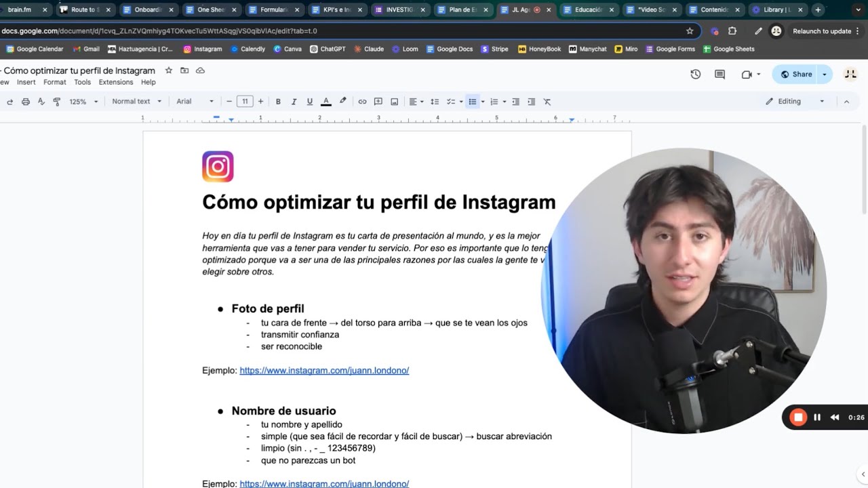
Task: Rewind the screen recording
Action: (835, 418)
